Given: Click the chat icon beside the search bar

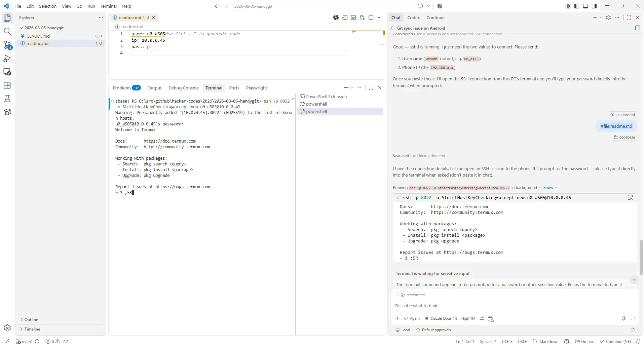Looking at the screenshot, I should pyautogui.click(x=420, y=6).
